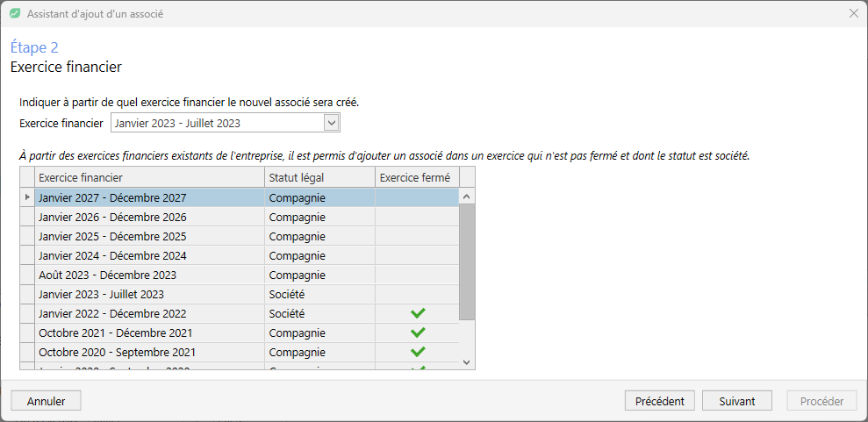Close the Assistant d'ajout d'un associé dialog
Image resolution: width=868 pixels, height=422 pixels.
coord(854,14)
